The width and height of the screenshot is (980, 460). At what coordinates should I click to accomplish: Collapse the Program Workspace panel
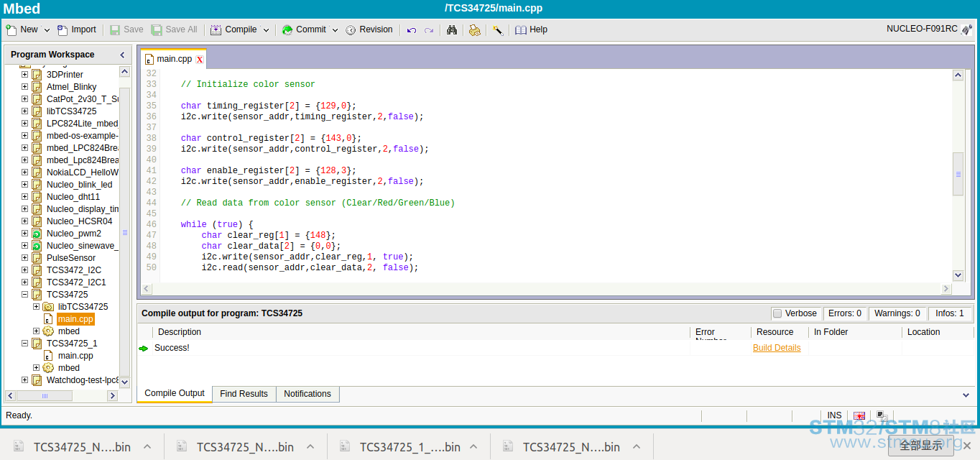(x=122, y=55)
